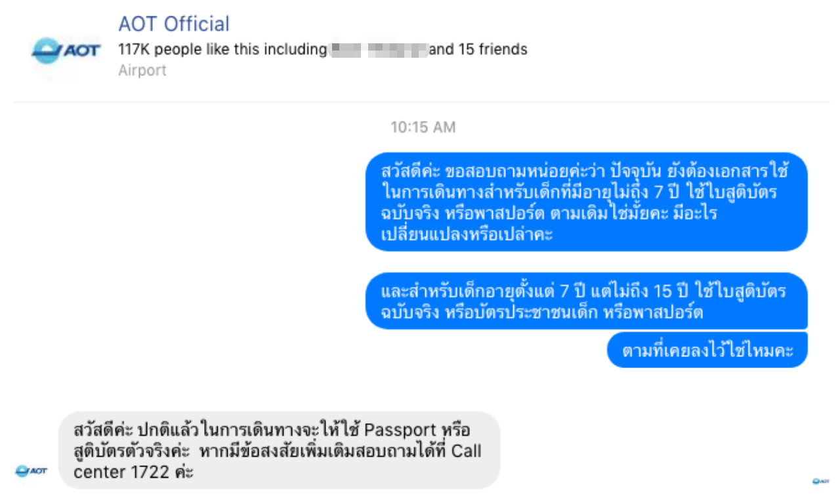
Task: Select the gray AOT reply bubble
Action: tap(279, 450)
